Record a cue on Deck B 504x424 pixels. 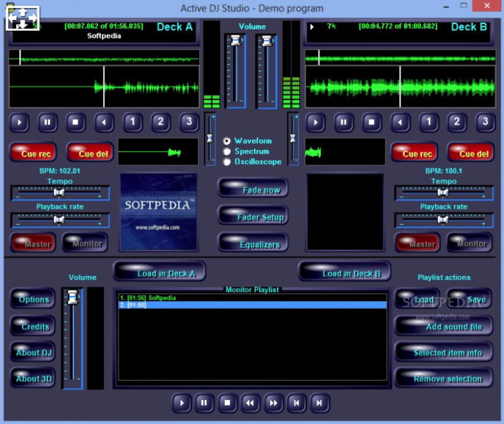point(414,152)
